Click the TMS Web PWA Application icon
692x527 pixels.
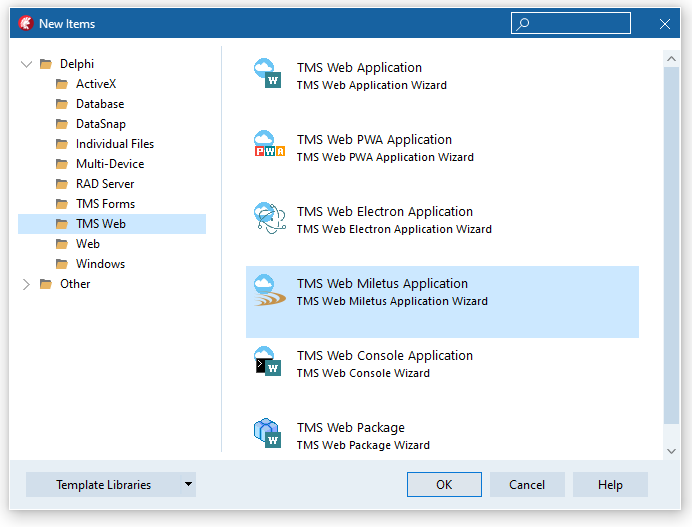click(269, 144)
